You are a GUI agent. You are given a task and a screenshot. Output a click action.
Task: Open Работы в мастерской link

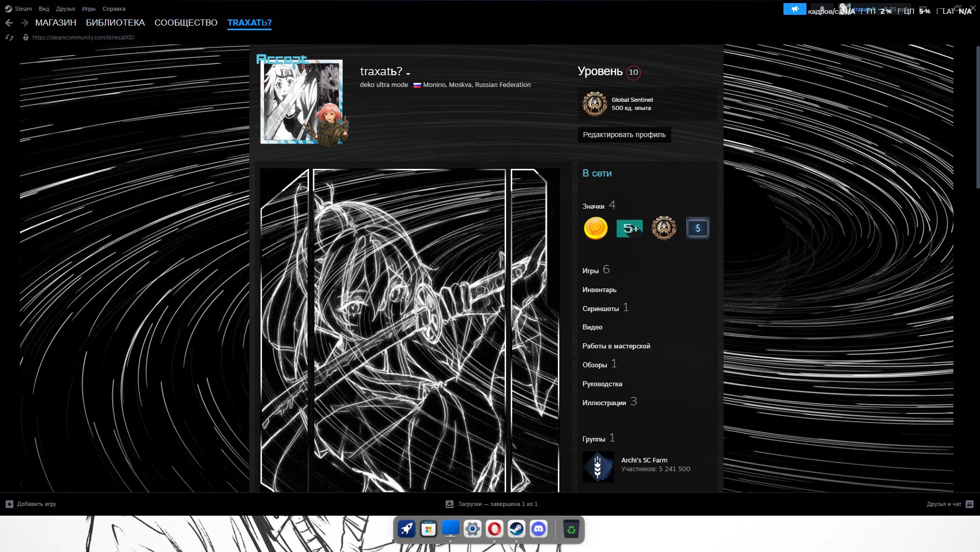tap(616, 346)
